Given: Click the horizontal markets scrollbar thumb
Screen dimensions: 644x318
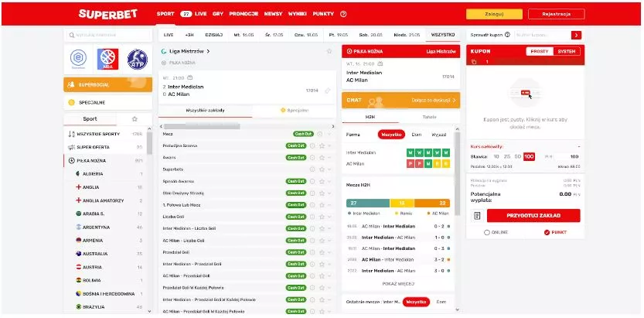Looking at the screenshot, I should coord(201,127).
